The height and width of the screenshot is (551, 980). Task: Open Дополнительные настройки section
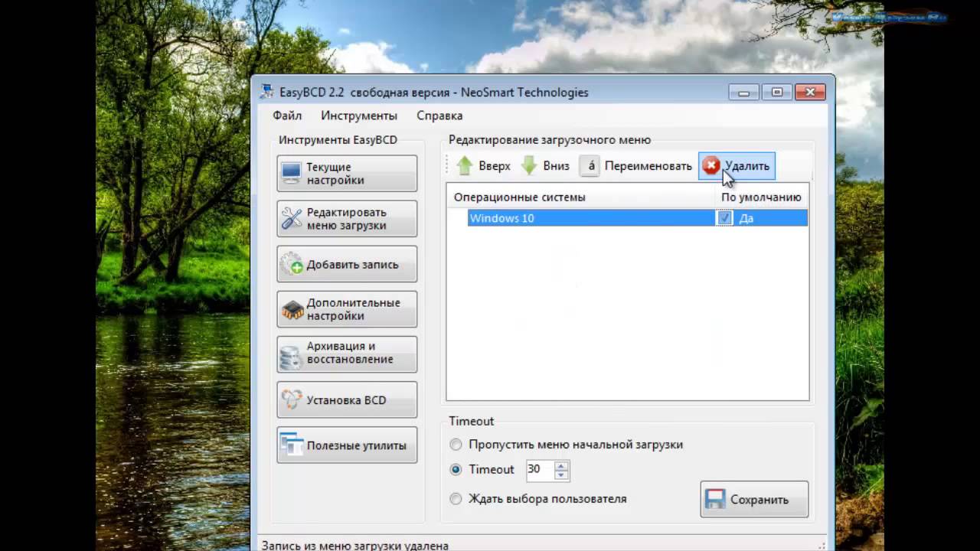tap(347, 309)
